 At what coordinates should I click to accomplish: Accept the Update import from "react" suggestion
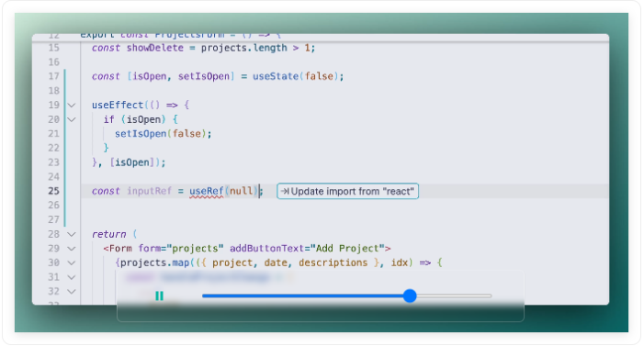coord(347,191)
